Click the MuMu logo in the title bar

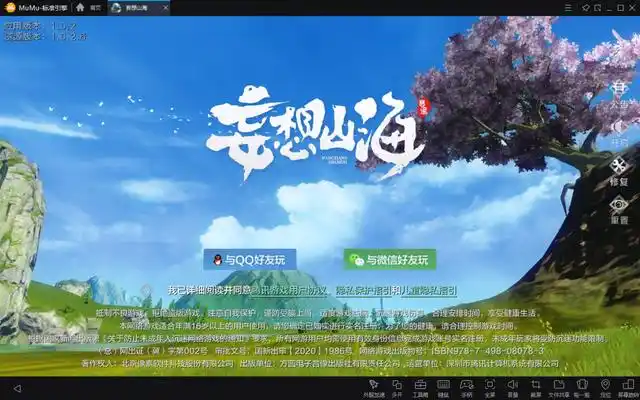(x=10, y=8)
